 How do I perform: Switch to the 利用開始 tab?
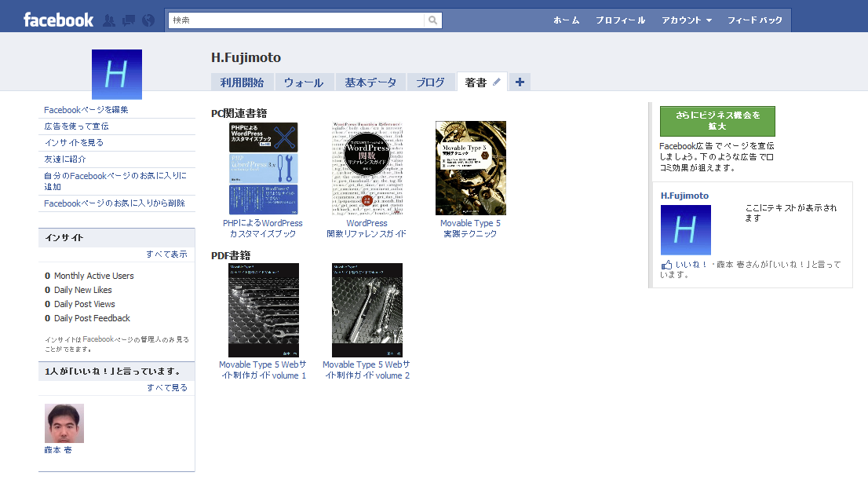(242, 82)
